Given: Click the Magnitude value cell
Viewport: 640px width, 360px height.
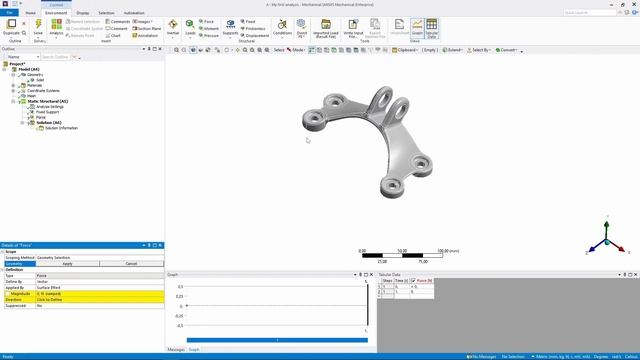Looking at the screenshot, I should [x=100, y=293].
